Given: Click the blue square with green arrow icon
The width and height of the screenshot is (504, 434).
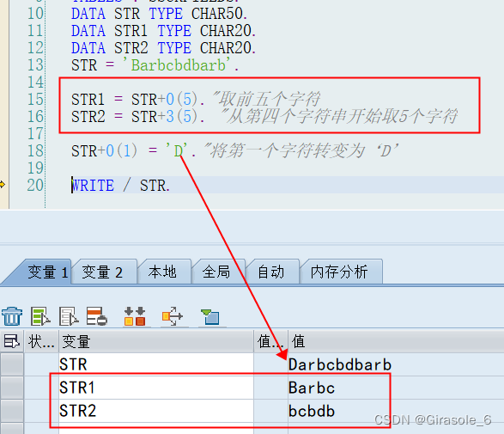Looking at the screenshot, I should click(210, 317).
